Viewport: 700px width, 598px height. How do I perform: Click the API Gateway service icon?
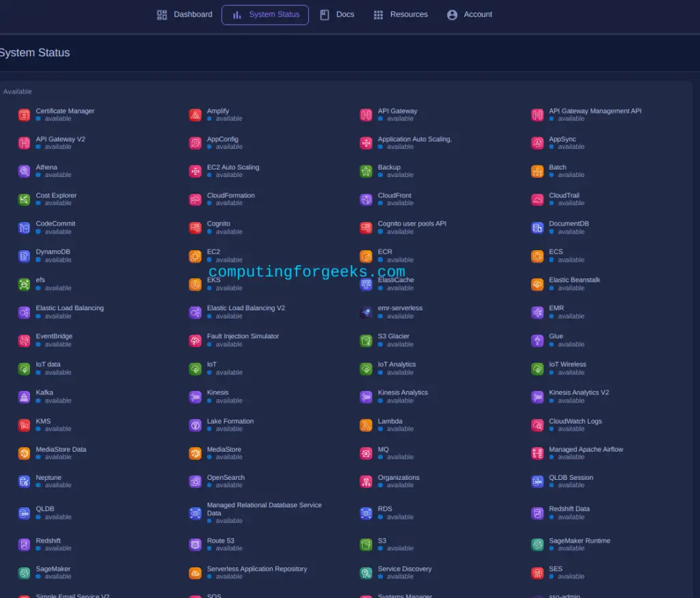(x=366, y=115)
